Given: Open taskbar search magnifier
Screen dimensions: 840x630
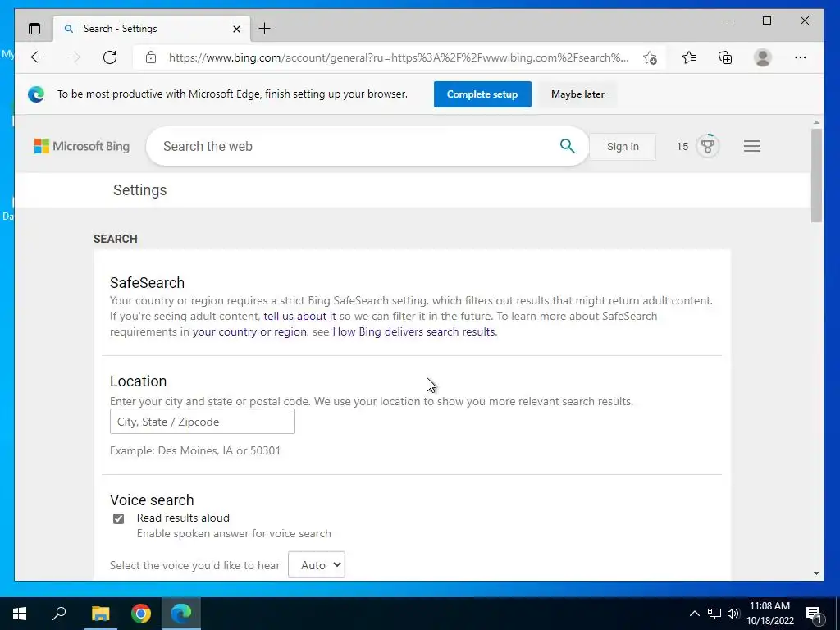Looking at the screenshot, I should point(59,613).
